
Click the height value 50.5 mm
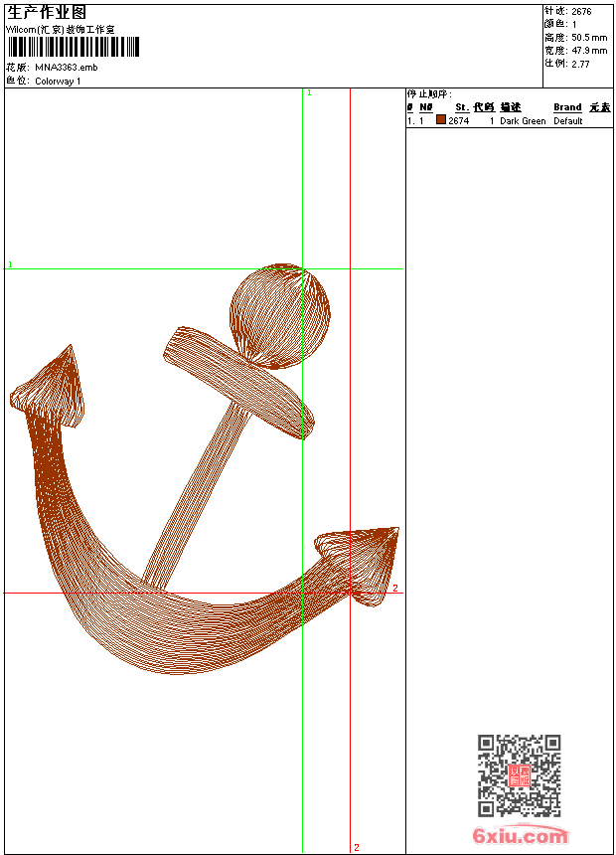pyautogui.click(x=588, y=37)
